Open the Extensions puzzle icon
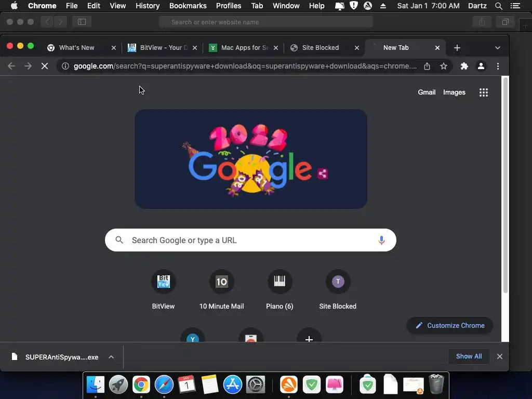The width and height of the screenshot is (532, 399). click(x=464, y=66)
